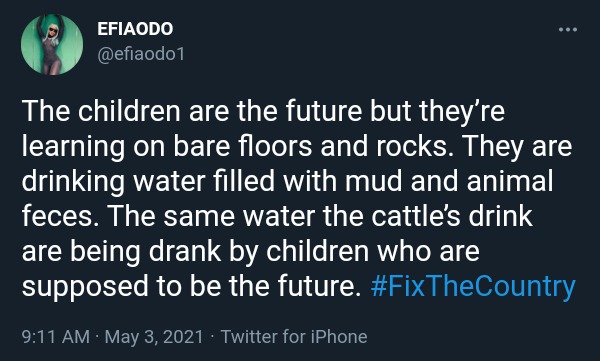Select the May 3, 2021 date
600x361 pixels.
tap(154, 337)
